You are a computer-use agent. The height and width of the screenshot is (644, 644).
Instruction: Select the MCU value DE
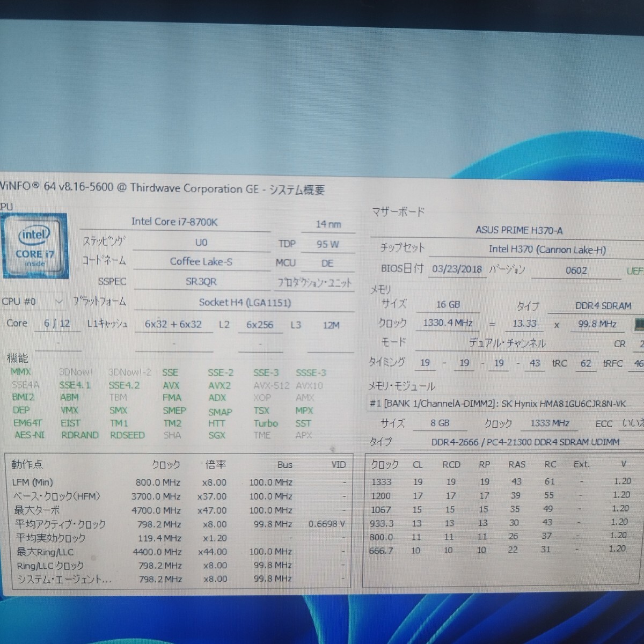pos(327,264)
